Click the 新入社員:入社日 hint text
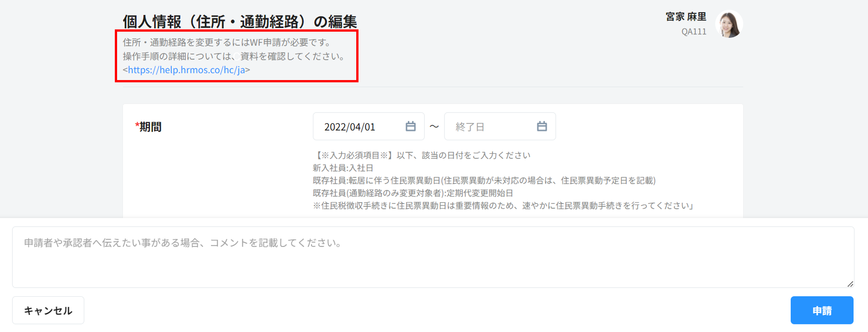868x332 pixels. pos(343,168)
